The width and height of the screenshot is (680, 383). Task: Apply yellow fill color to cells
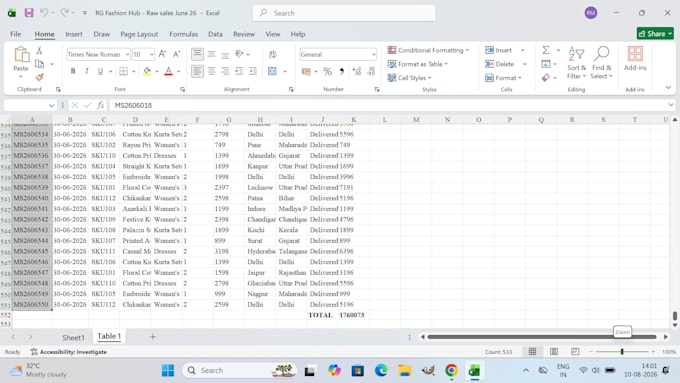[147, 71]
